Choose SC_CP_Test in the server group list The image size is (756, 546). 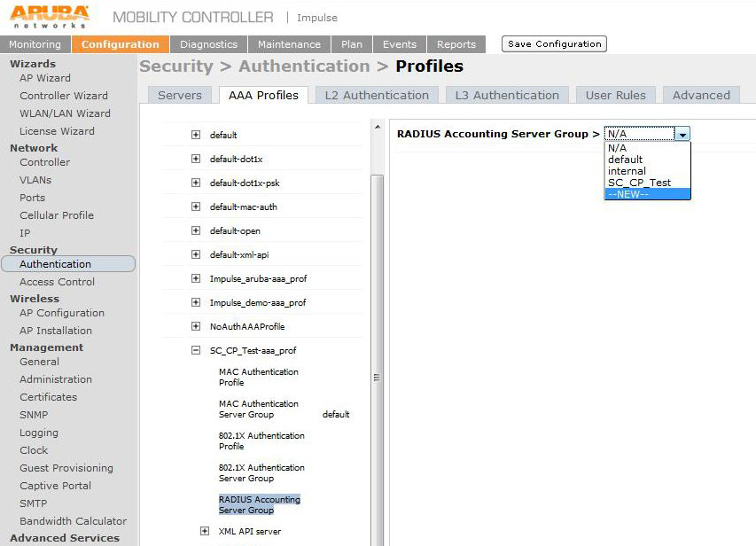tap(647, 183)
